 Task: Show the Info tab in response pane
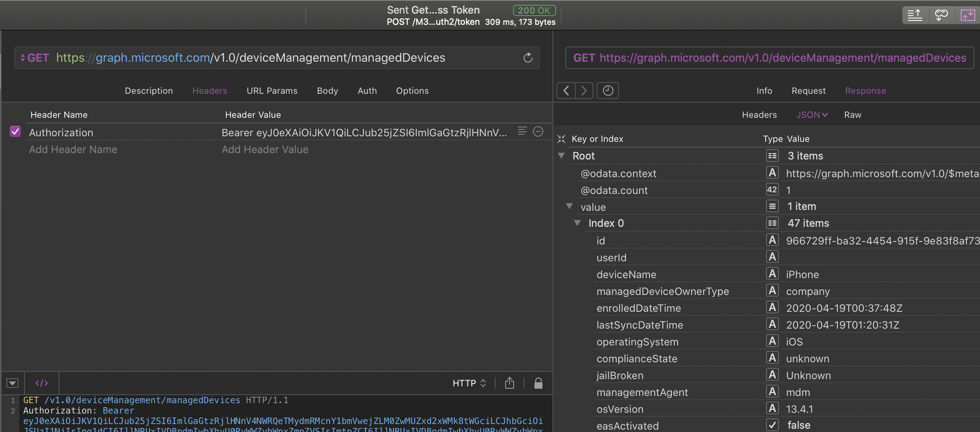(764, 91)
